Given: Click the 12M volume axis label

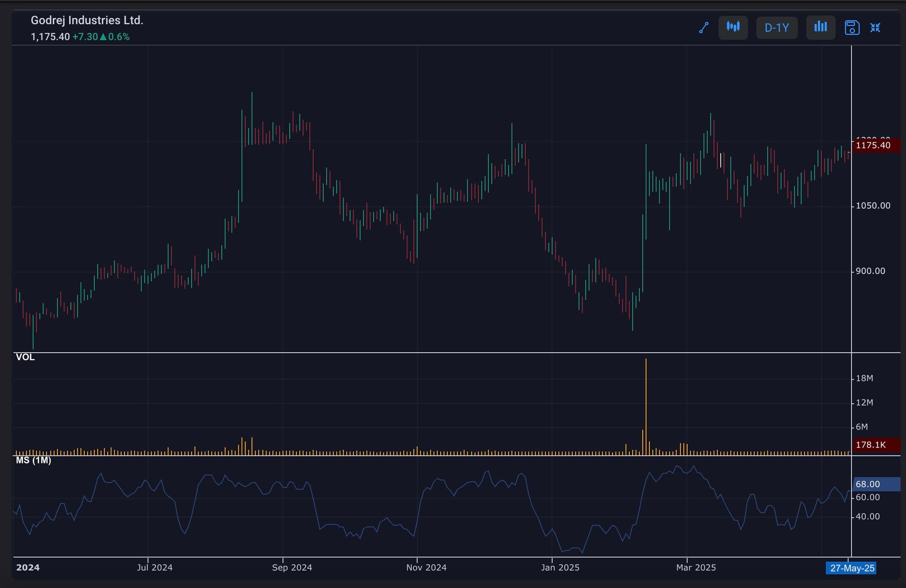Looking at the screenshot, I should (864, 402).
